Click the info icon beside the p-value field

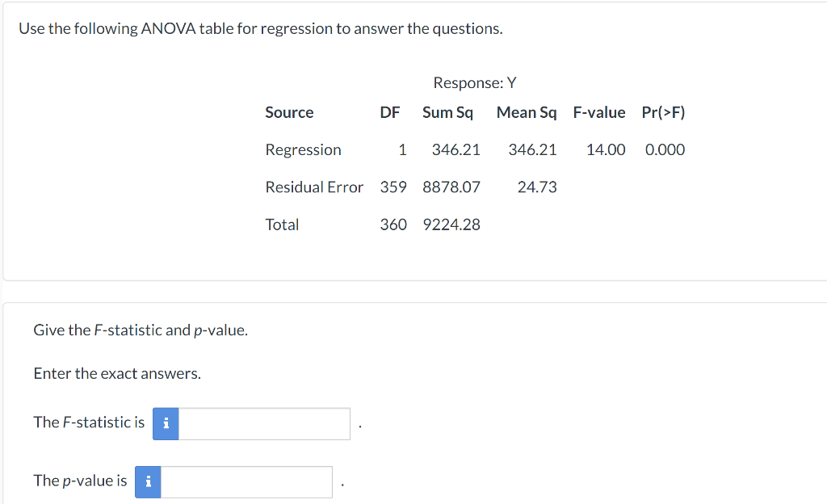148,481
